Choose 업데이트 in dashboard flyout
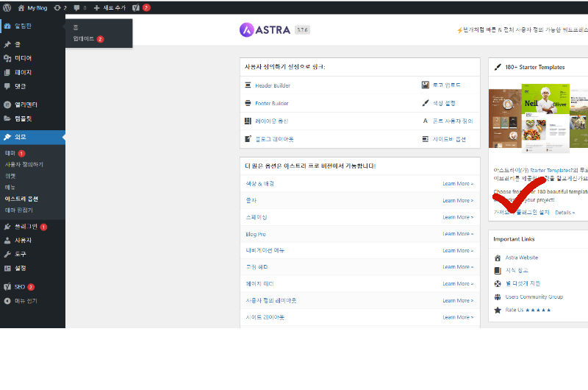The image size is (588, 390). [84, 39]
